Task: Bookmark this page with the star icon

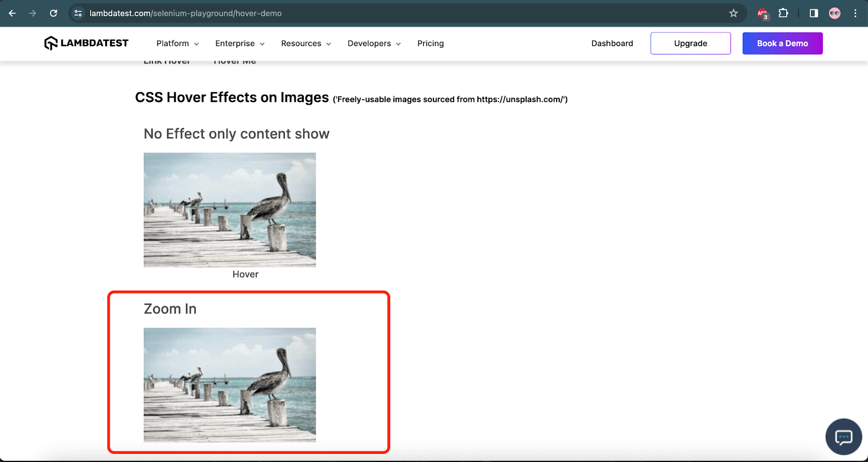Action: tap(733, 13)
